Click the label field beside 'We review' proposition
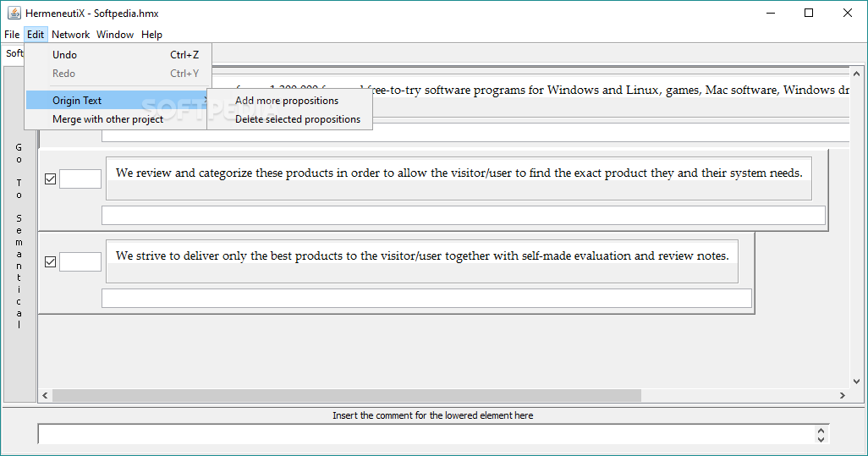The height and width of the screenshot is (456, 868). pyautogui.click(x=80, y=179)
